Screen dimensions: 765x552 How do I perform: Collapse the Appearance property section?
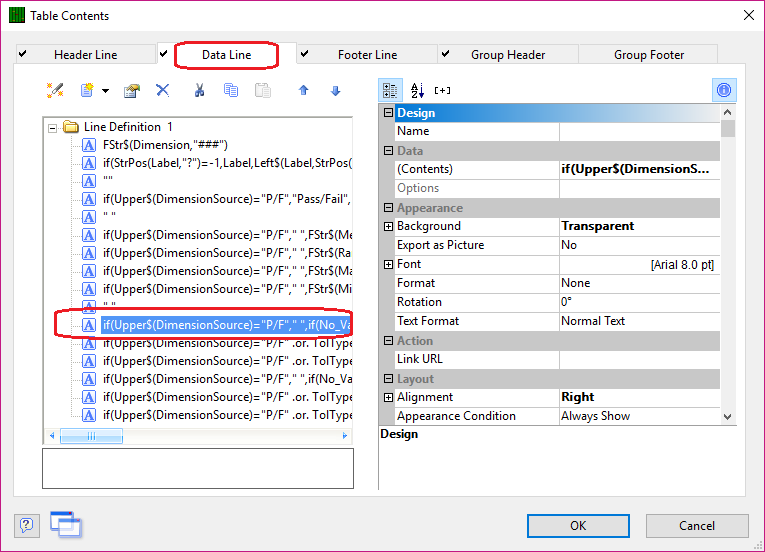pyautogui.click(x=388, y=208)
